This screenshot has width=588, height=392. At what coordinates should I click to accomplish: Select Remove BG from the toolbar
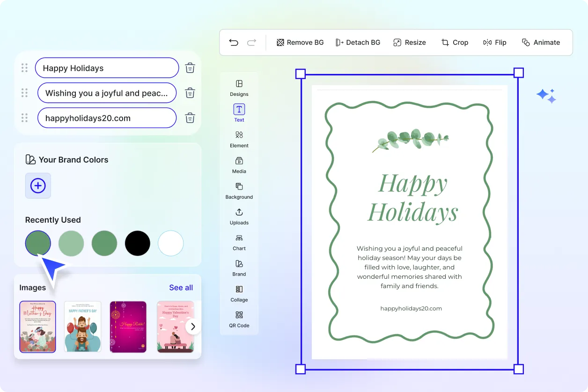click(300, 42)
